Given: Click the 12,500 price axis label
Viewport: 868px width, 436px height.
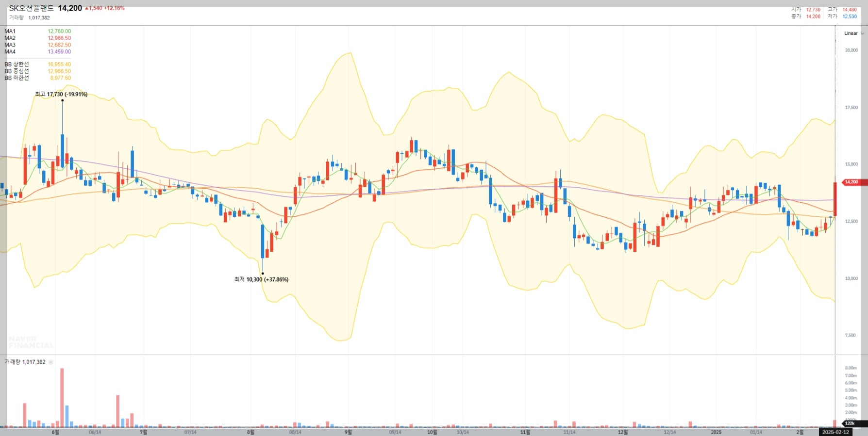Looking at the screenshot, I should click(851, 222).
